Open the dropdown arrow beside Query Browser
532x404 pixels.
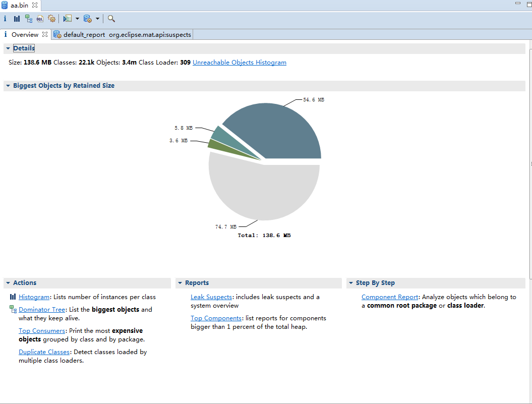[97, 19]
